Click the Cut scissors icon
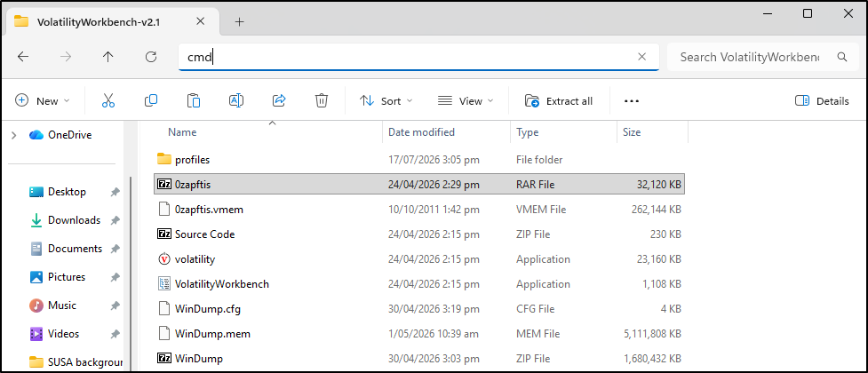Screen dimensions: 868x373 coord(108,100)
